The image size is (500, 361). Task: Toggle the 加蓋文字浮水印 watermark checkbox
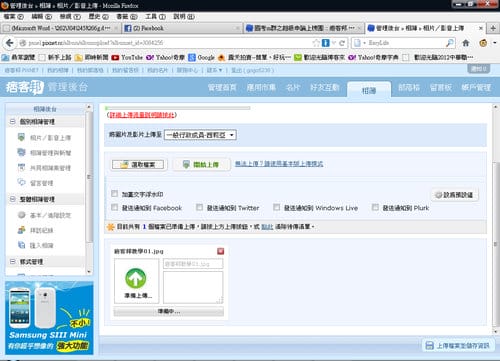tap(114, 194)
